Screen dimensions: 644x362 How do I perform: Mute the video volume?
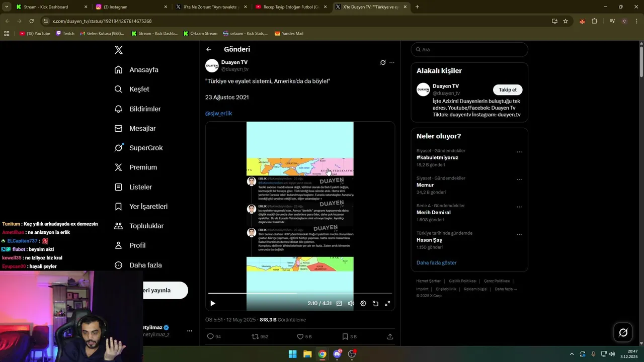[351, 303]
